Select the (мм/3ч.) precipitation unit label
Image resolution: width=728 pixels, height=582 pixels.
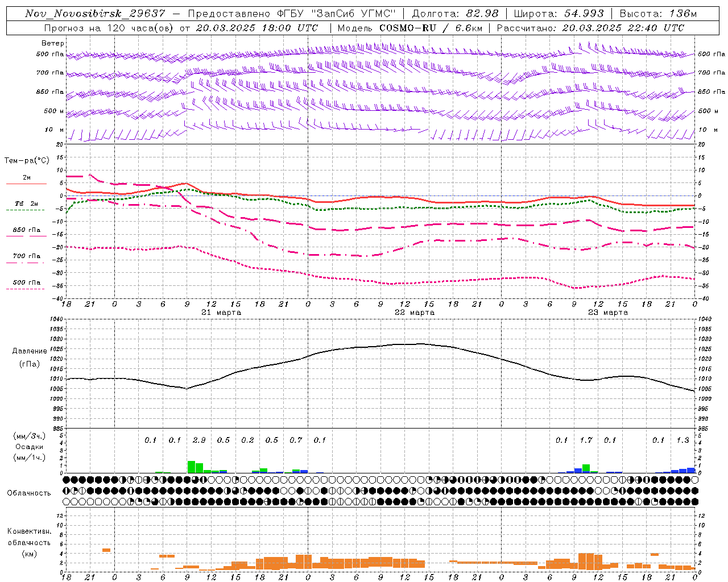(30, 436)
